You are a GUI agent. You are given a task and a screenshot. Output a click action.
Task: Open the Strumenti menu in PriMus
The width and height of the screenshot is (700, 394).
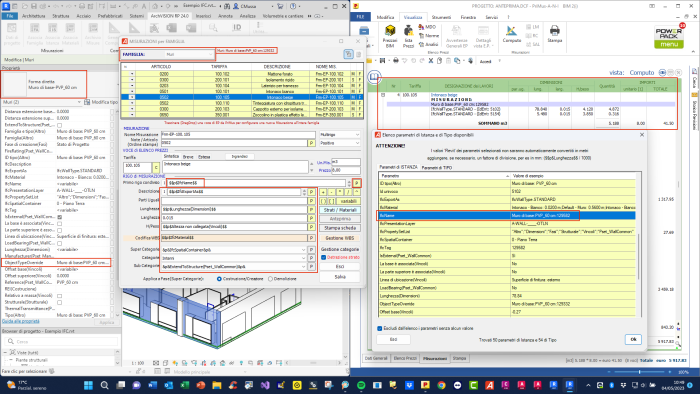[441, 17]
